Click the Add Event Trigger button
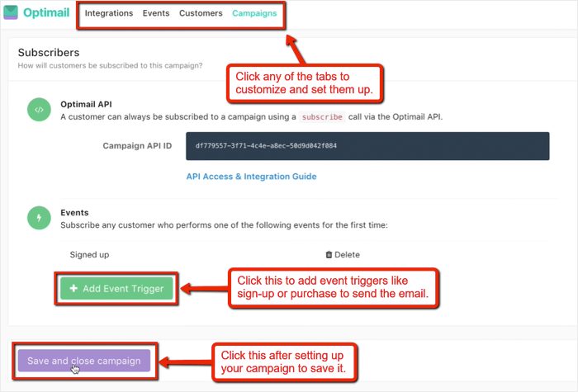This screenshot has width=578, height=392. (x=116, y=289)
